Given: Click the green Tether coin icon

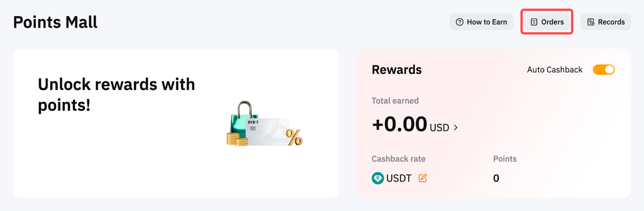Looking at the screenshot, I should pyautogui.click(x=378, y=178).
